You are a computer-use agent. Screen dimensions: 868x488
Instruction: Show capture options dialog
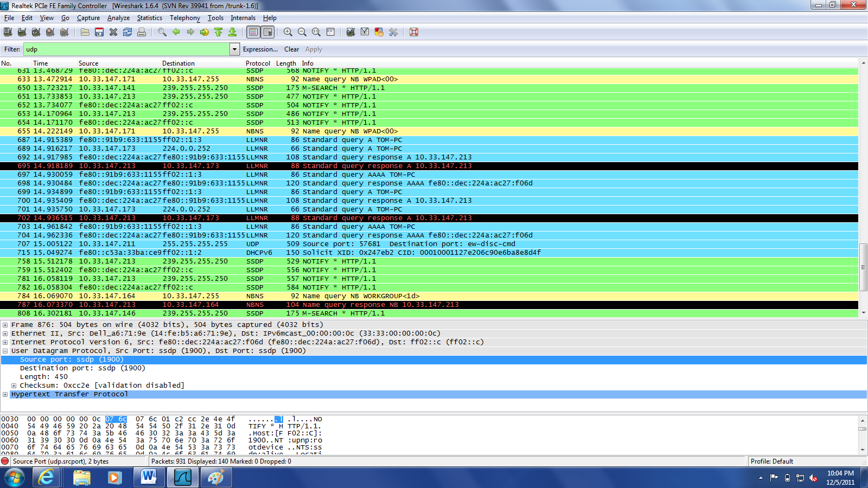point(22,32)
